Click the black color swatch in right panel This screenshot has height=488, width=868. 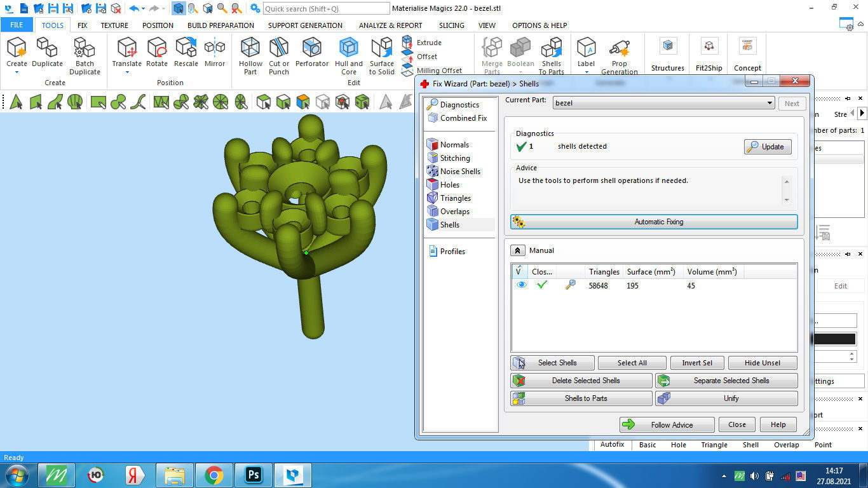pyautogui.click(x=834, y=339)
